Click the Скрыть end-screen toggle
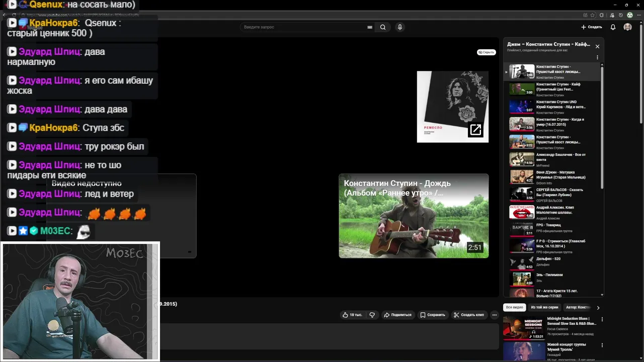This screenshot has height=362, width=644. click(487, 52)
